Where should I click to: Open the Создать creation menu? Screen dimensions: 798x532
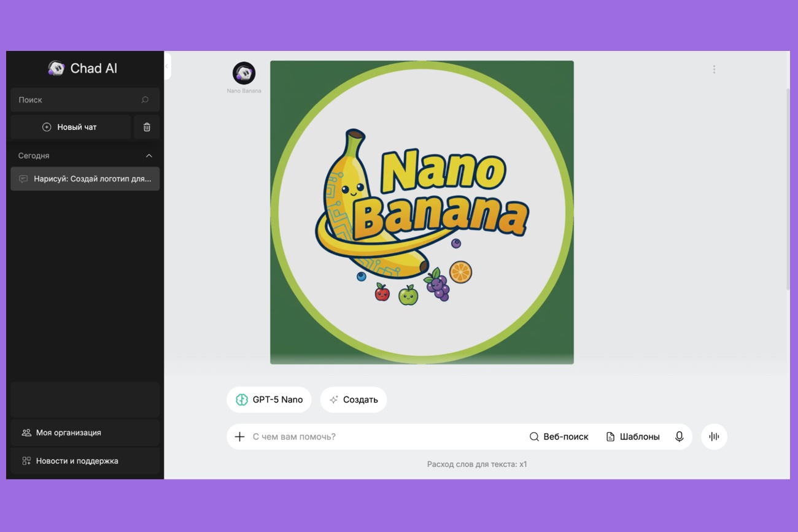[354, 399]
